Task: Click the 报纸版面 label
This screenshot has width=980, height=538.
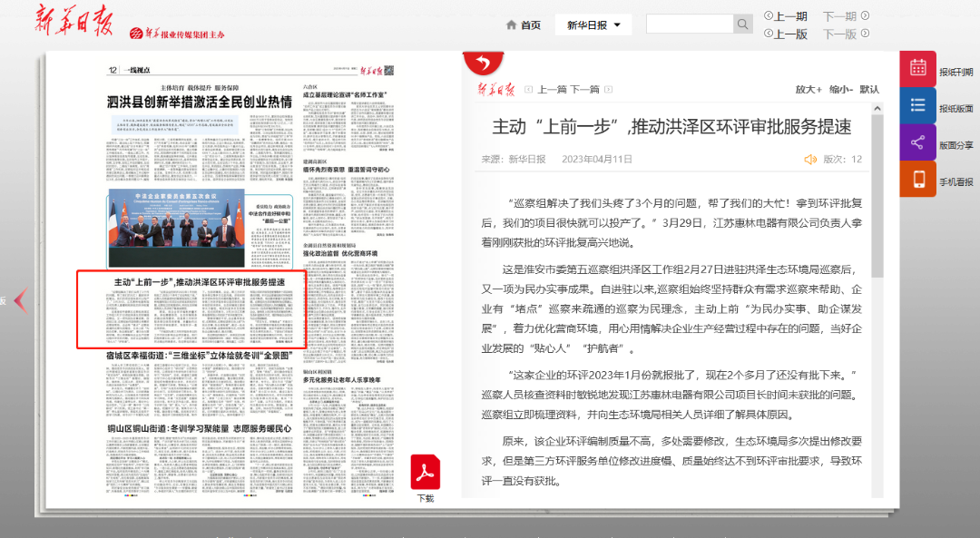Action: (956, 109)
